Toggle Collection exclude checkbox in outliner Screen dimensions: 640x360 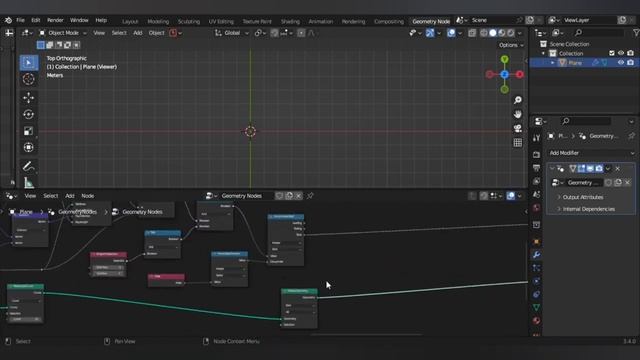tap(611, 53)
